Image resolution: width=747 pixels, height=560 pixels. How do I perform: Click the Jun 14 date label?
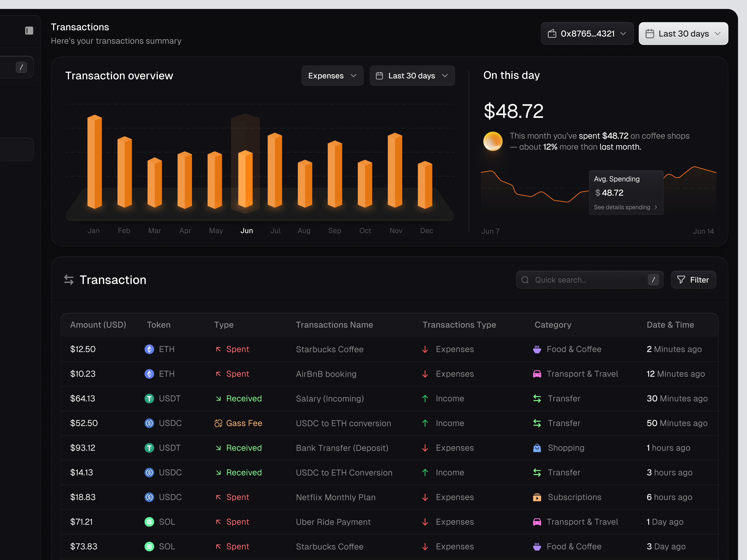coord(703,231)
